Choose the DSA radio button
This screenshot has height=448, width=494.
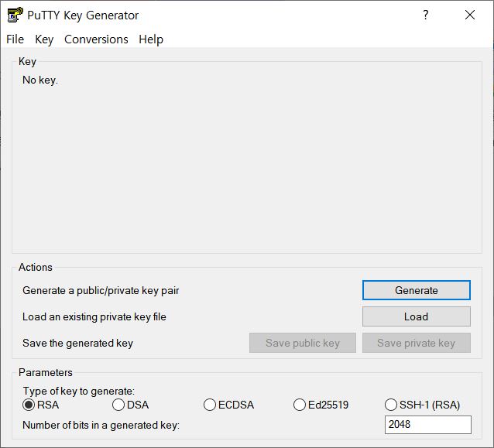pyautogui.click(x=118, y=405)
